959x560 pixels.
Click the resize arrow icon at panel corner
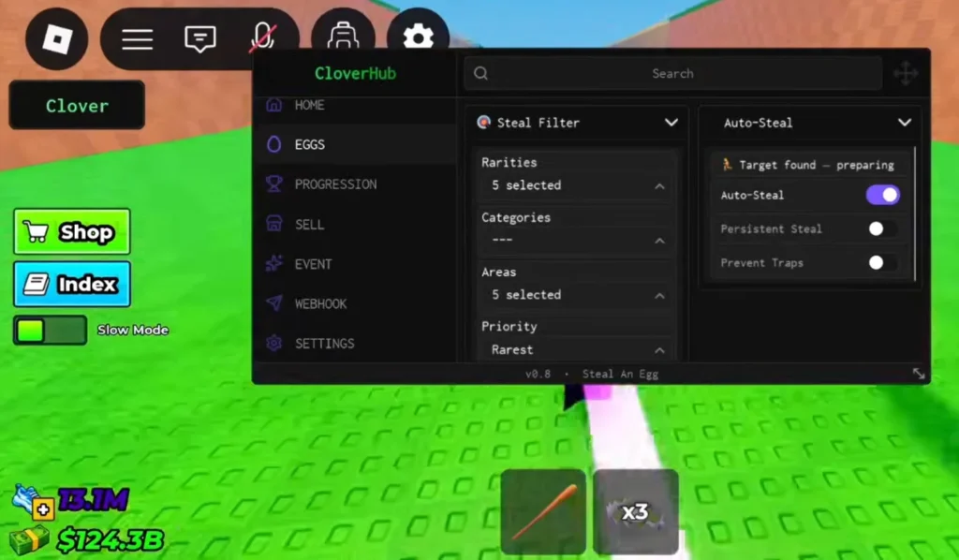click(x=919, y=374)
